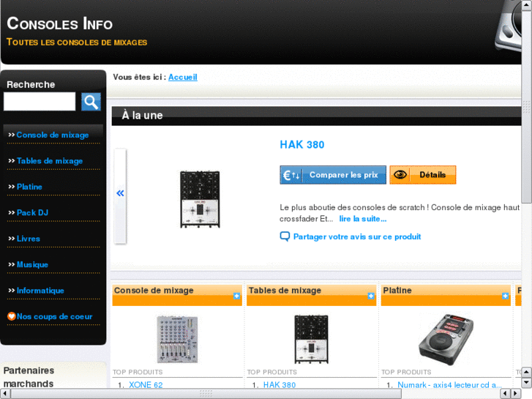The image size is (532, 399).
Task: Click the orange heart icon
Action: pyautogui.click(x=11, y=316)
